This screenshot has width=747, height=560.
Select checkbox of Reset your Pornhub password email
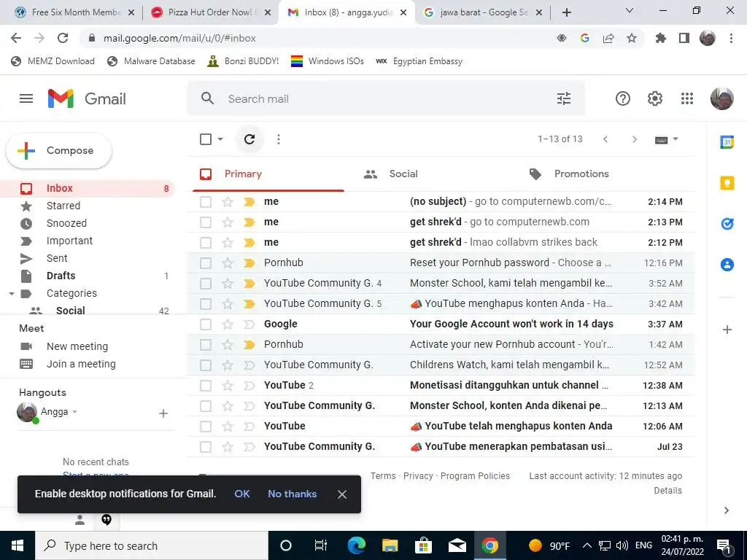[206, 262]
